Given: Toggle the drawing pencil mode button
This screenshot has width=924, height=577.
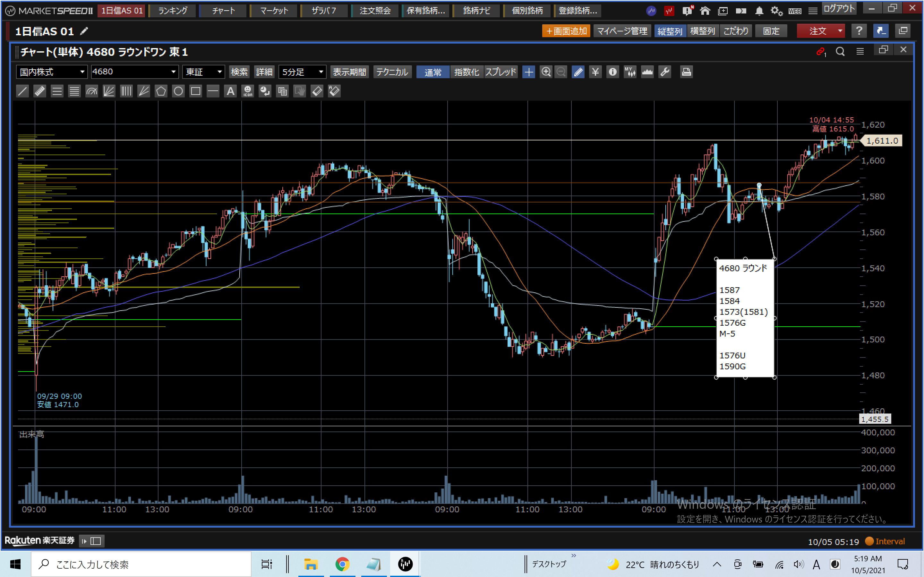Looking at the screenshot, I should pos(578,72).
